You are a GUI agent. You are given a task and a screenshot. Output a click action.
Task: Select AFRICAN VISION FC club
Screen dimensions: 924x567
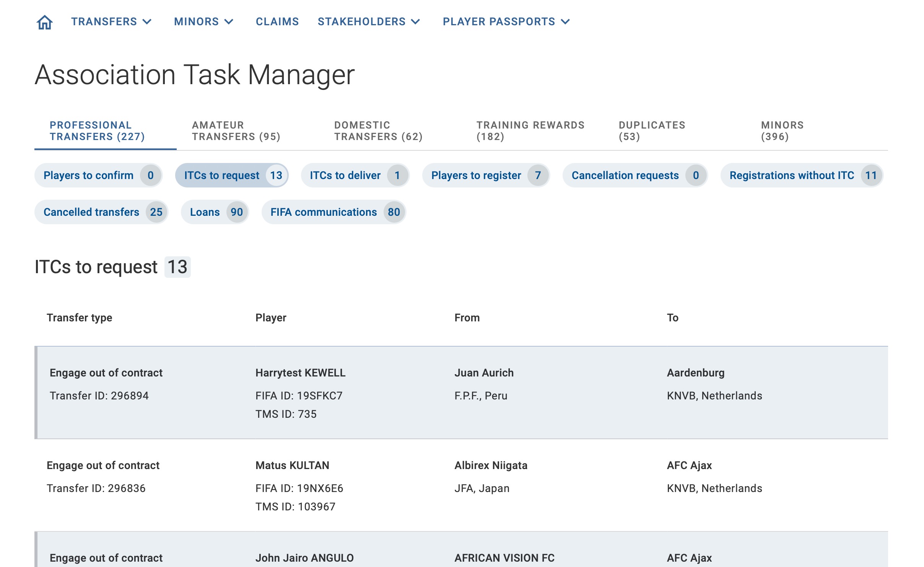(x=504, y=558)
